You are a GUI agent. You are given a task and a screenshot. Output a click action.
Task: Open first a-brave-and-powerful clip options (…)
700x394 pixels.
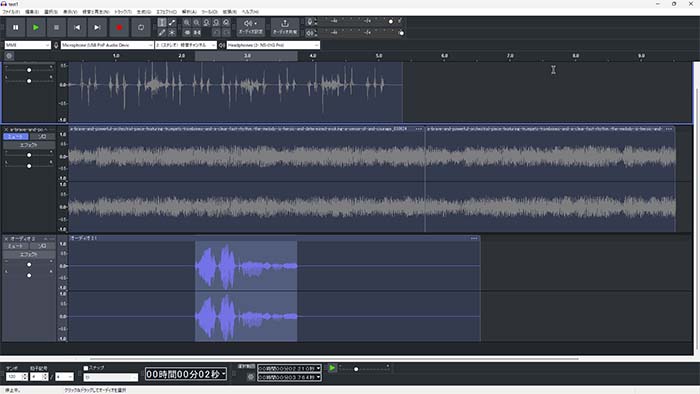(418, 129)
